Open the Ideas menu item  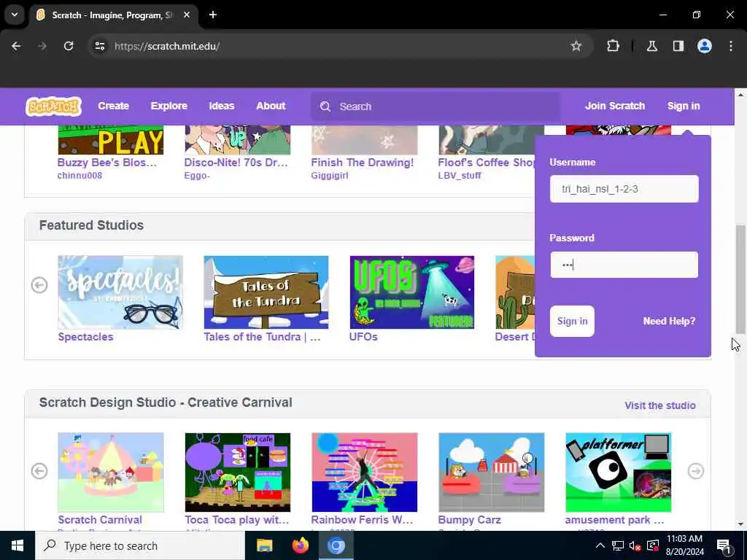pyautogui.click(x=222, y=106)
